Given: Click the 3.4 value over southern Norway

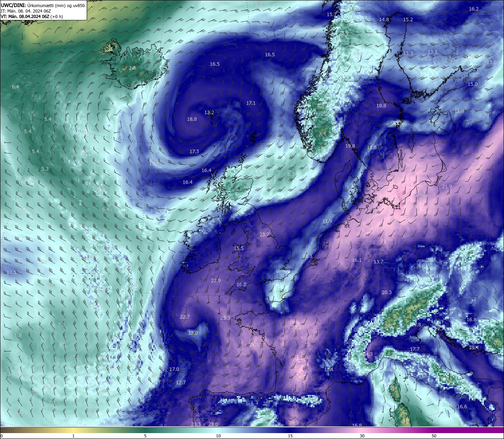Looking at the screenshot, I should click(322, 133).
